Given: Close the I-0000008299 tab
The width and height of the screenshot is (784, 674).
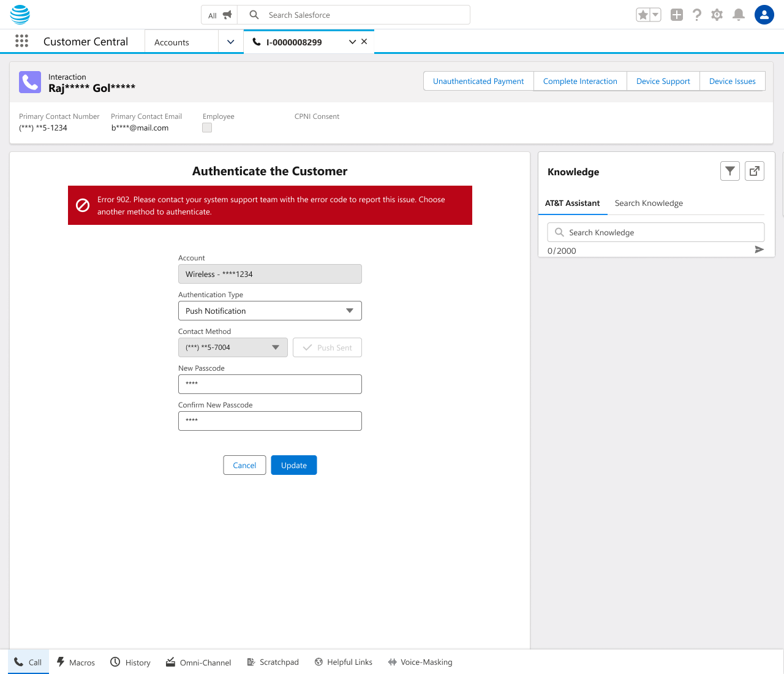Looking at the screenshot, I should (364, 42).
